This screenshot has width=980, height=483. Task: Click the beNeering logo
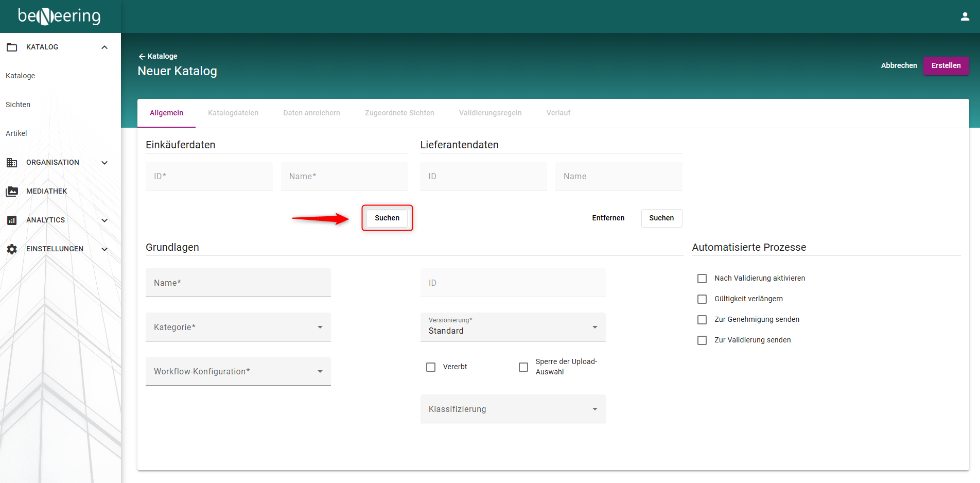click(59, 16)
